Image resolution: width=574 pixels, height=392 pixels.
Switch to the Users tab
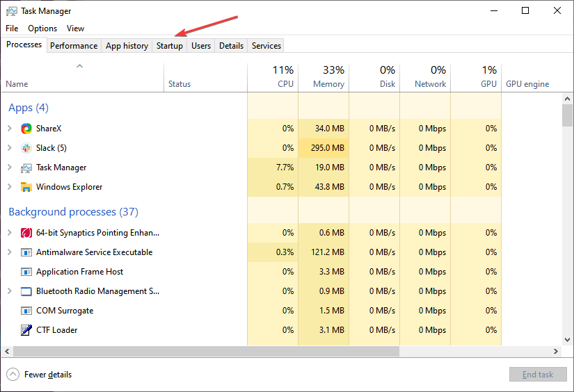tap(201, 46)
